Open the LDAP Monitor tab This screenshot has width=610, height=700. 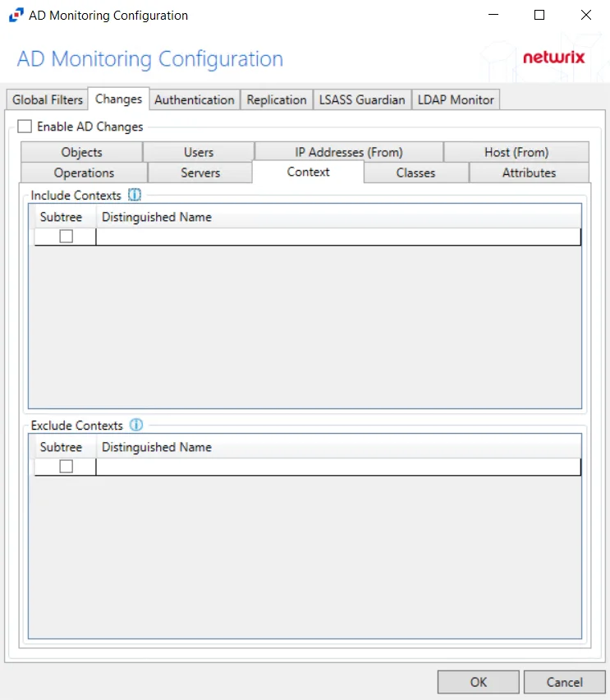pos(456,99)
